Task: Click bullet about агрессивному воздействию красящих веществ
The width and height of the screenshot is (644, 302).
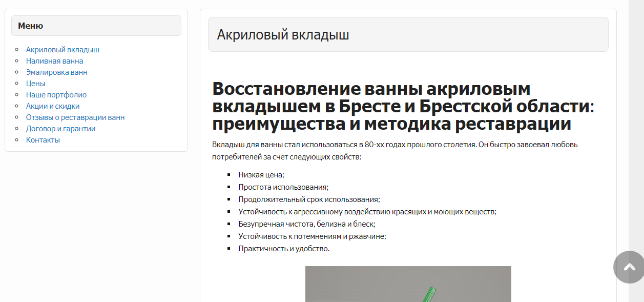Action: (x=367, y=212)
